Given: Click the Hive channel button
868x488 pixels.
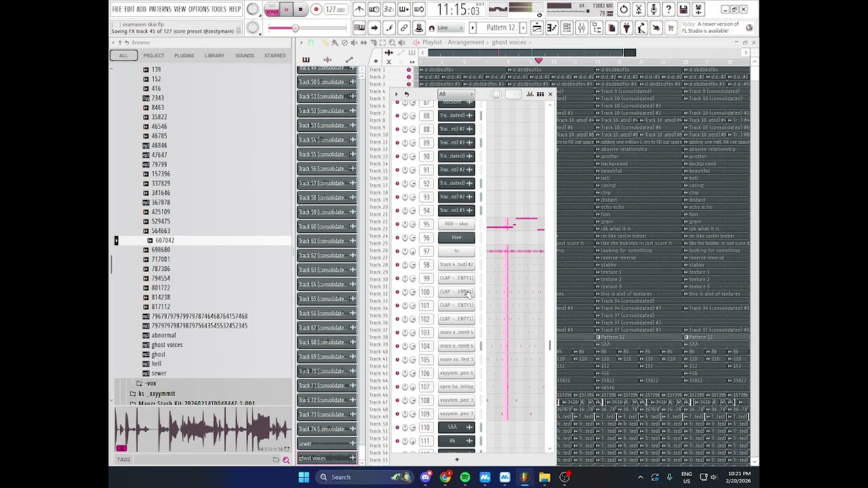Looking at the screenshot, I should [456, 237].
